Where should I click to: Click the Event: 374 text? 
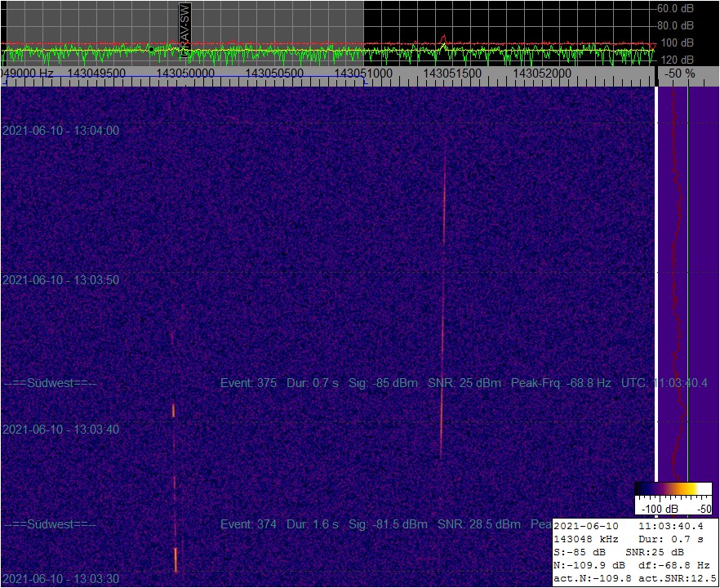point(248,524)
